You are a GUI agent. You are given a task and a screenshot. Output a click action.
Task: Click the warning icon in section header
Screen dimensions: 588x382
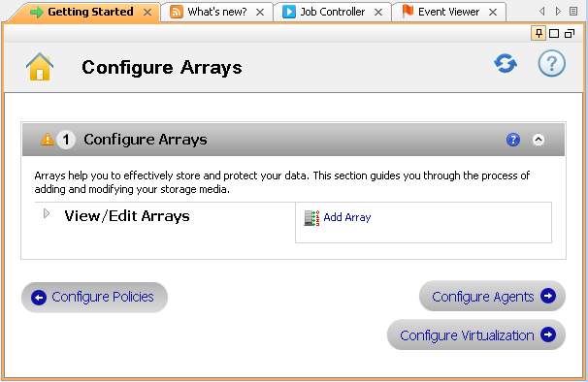[48, 139]
